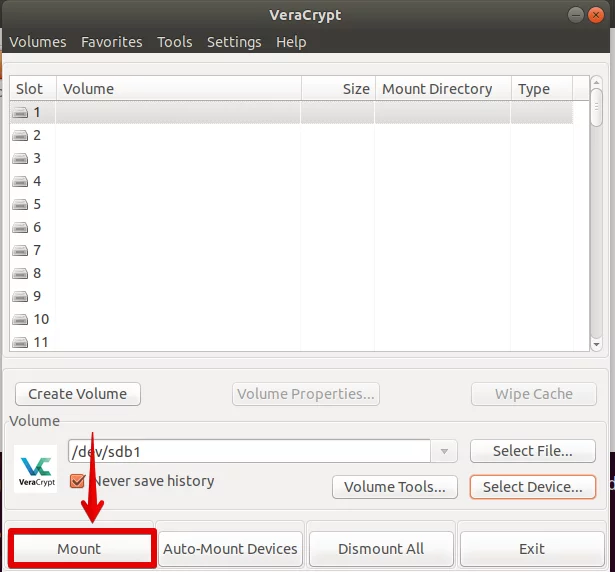Open the Volumes menu
This screenshot has height=572, width=615.
[38, 42]
